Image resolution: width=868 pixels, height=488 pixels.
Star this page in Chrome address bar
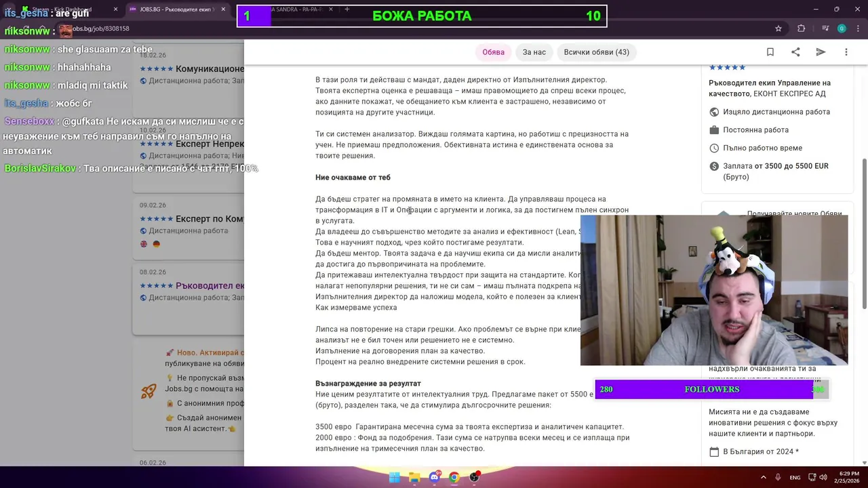(778, 28)
